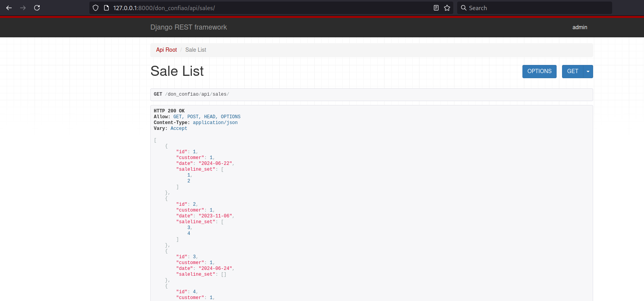Click the GET request path box

[371, 94]
